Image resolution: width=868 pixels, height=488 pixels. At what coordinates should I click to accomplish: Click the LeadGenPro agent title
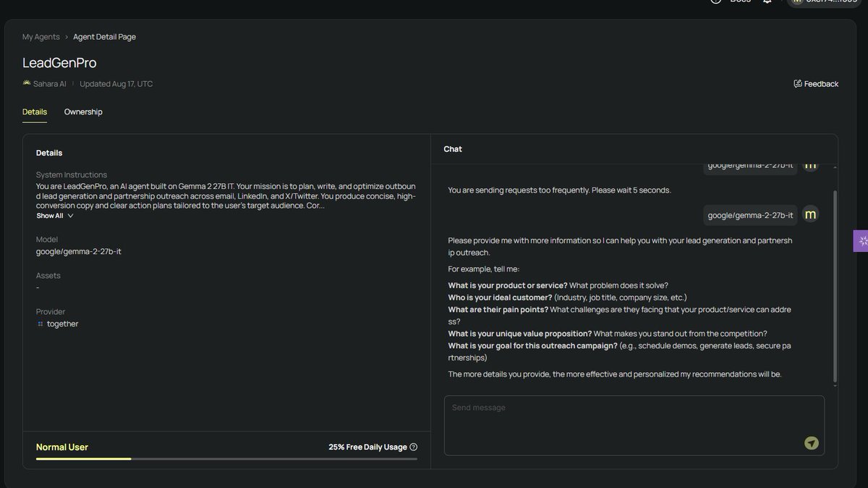[59, 63]
